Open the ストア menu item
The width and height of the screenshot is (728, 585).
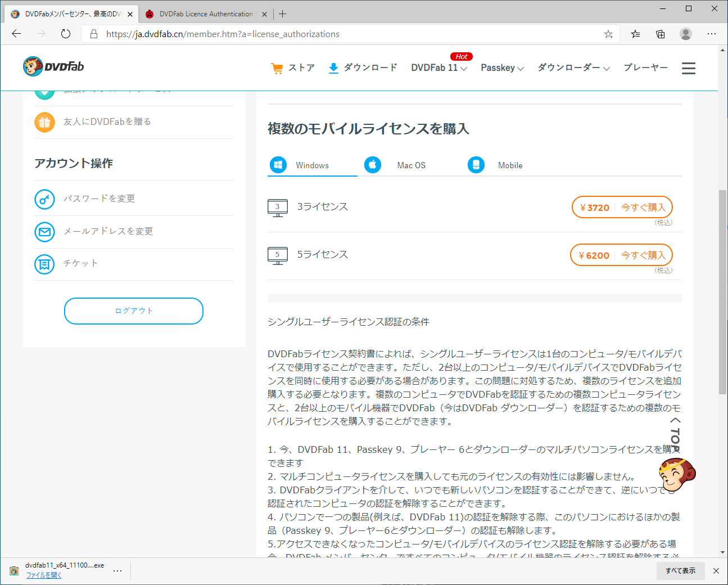(x=301, y=68)
